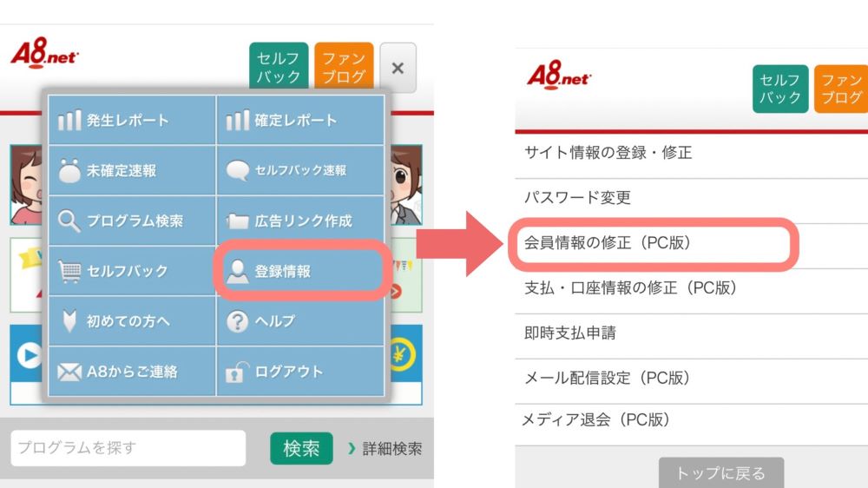
Task: Select 未確定速報 alarm icon
Action: [x=69, y=170]
